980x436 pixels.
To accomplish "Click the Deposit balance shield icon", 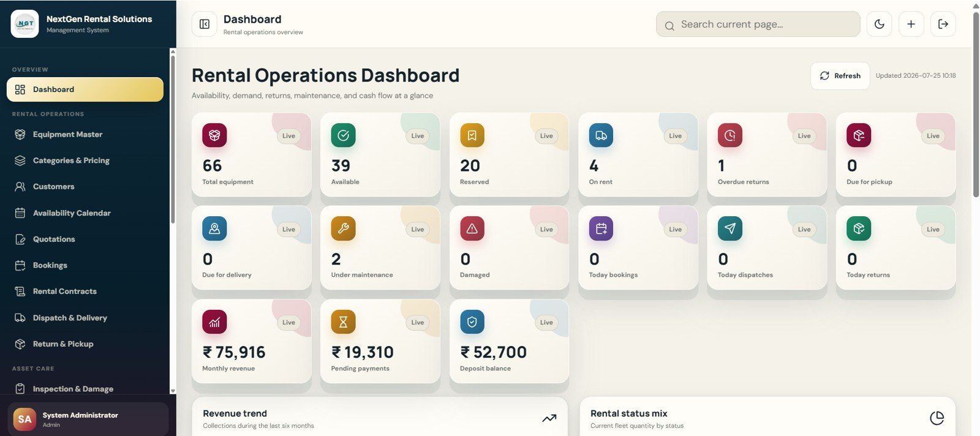I will pos(472,321).
